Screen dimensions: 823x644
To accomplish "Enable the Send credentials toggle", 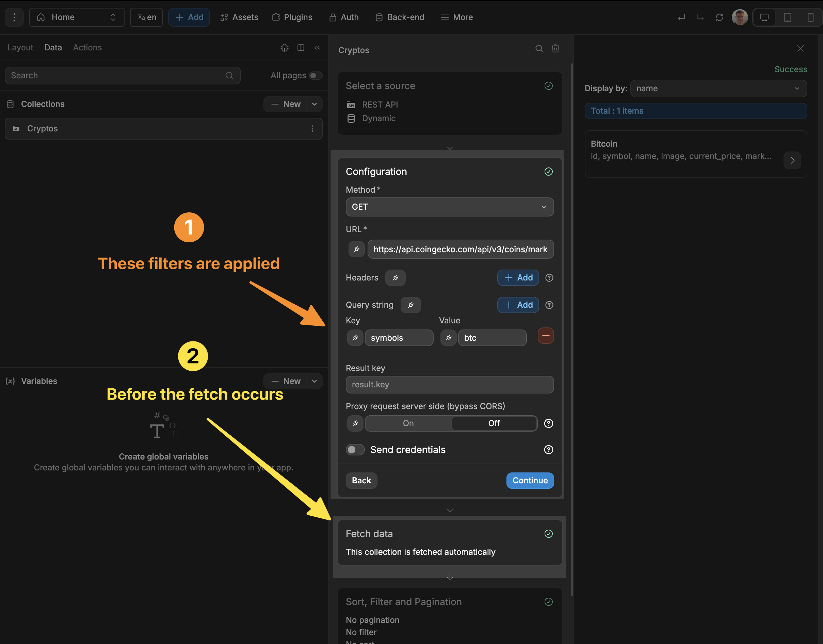I will (x=355, y=450).
